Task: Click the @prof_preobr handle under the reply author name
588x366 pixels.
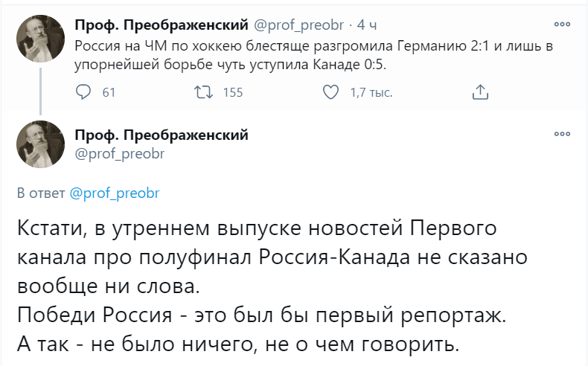Action: pos(119,153)
